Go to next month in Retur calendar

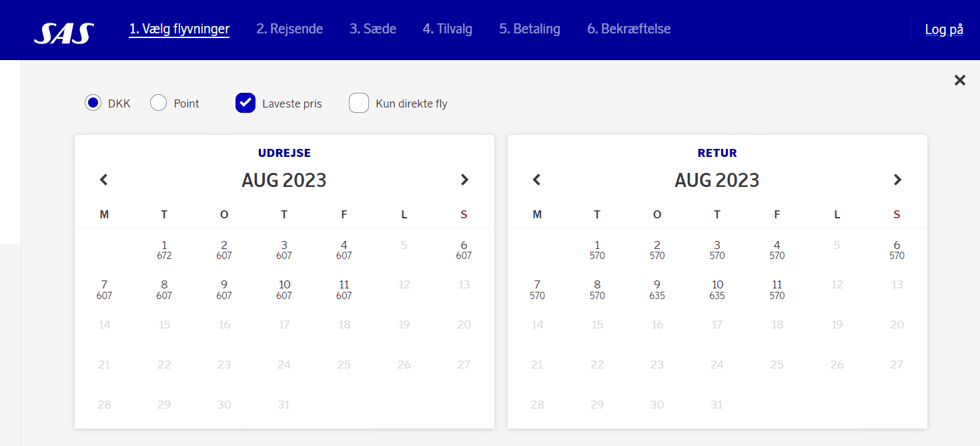tap(897, 180)
